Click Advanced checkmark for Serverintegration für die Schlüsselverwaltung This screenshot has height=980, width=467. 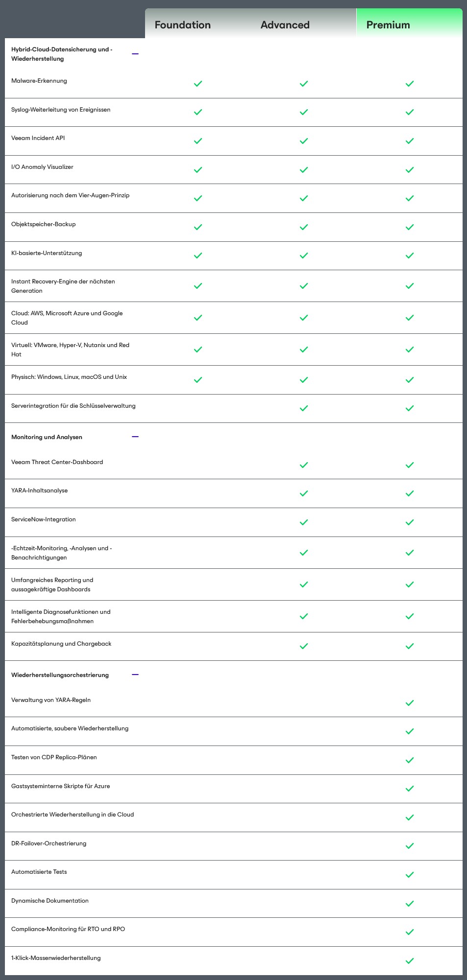304,408
